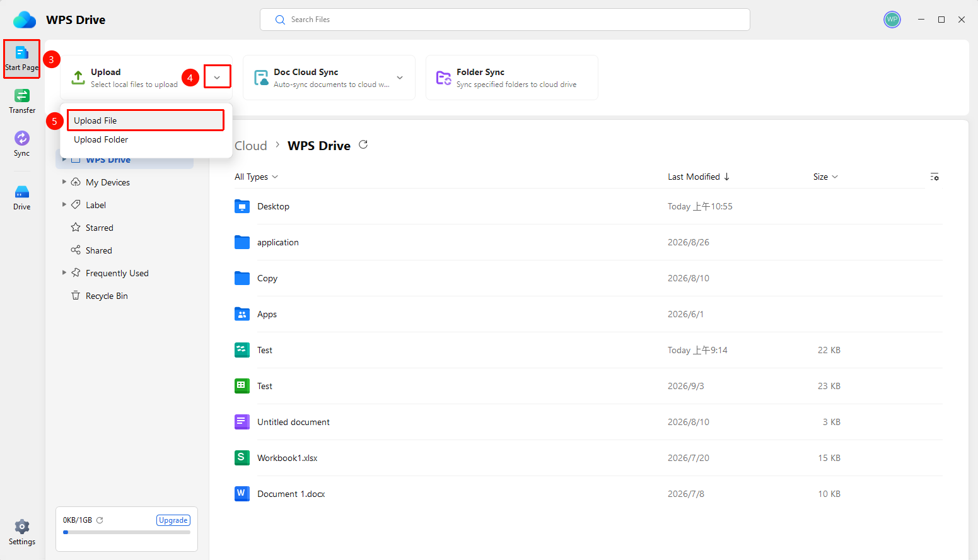
Task: Click the WPS Drive cloud logo
Action: pyautogui.click(x=25, y=20)
